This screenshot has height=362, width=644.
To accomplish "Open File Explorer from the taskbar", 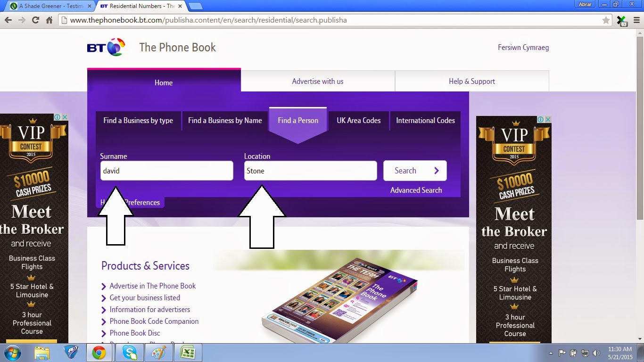I will pyautogui.click(x=42, y=353).
